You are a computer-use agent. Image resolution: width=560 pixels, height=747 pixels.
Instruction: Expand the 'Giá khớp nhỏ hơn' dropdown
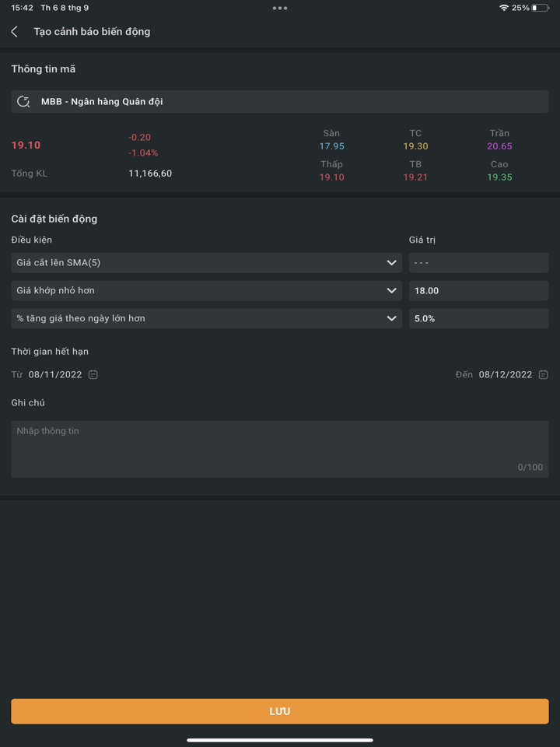pyautogui.click(x=391, y=291)
